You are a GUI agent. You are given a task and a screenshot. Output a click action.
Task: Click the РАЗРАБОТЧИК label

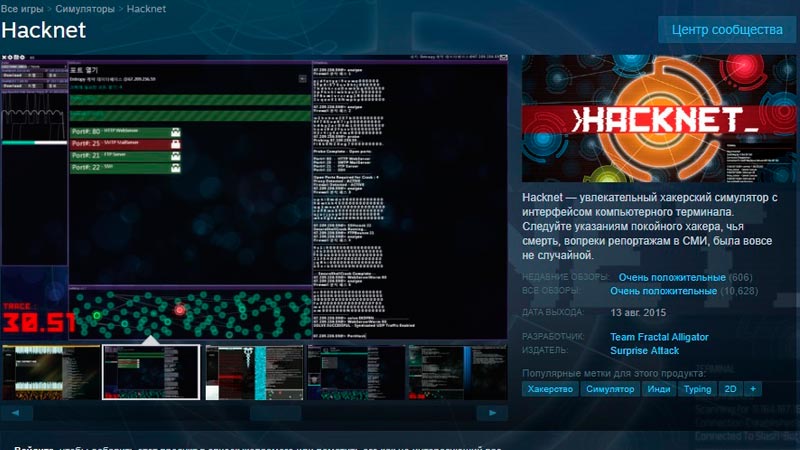(x=553, y=337)
